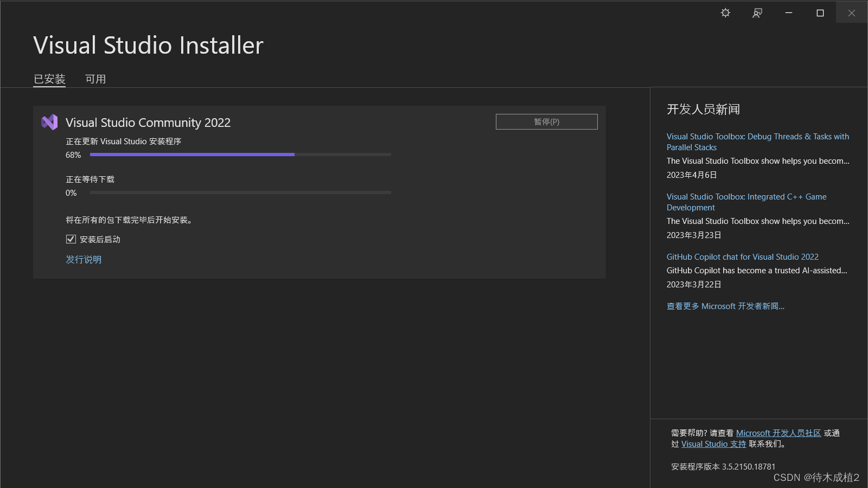Close the Visual Studio Installer window
Image resolution: width=868 pixels, height=488 pixels.
[852, 13]
